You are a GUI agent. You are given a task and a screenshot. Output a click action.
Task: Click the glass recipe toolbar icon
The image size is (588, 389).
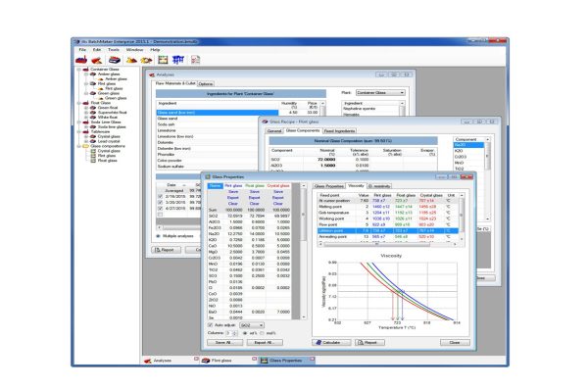coord(115,60)
